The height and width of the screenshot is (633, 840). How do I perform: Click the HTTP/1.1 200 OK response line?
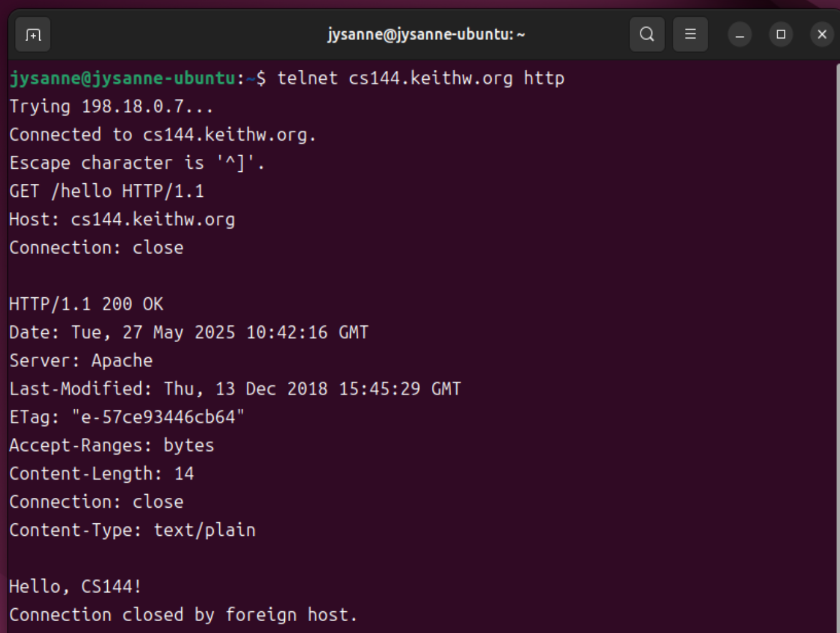tap(86, 304)
